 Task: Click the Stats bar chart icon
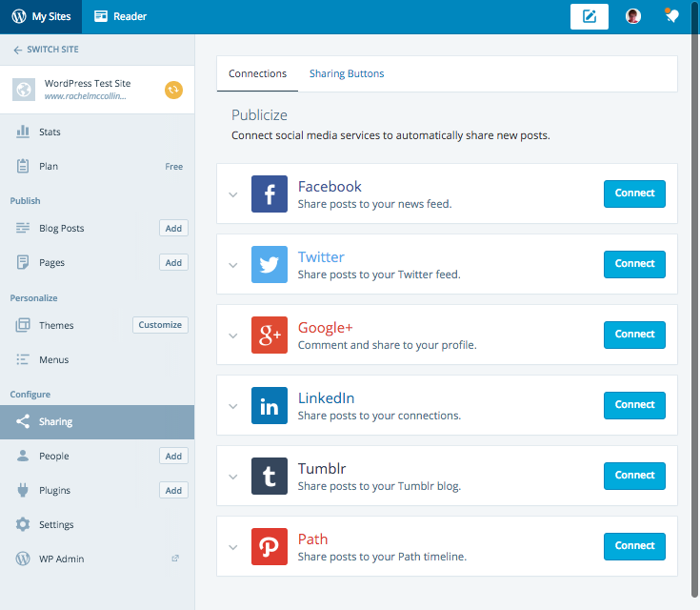coord(23,132)
